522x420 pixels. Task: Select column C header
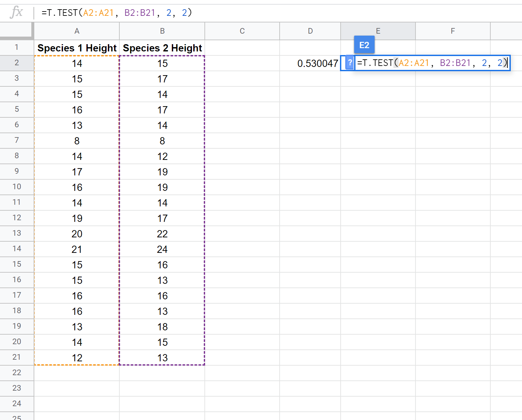pyautogui.click(x=242, y=31)
